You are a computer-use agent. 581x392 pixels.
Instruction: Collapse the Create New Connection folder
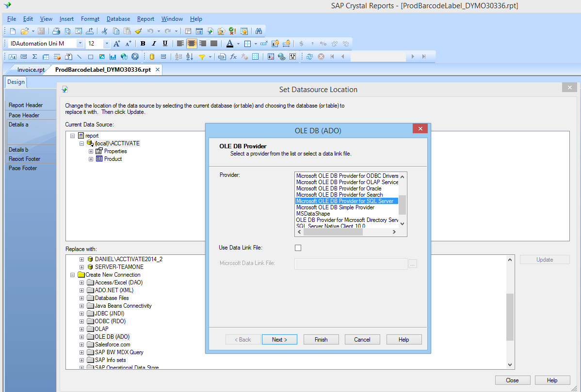pos(73,275)
